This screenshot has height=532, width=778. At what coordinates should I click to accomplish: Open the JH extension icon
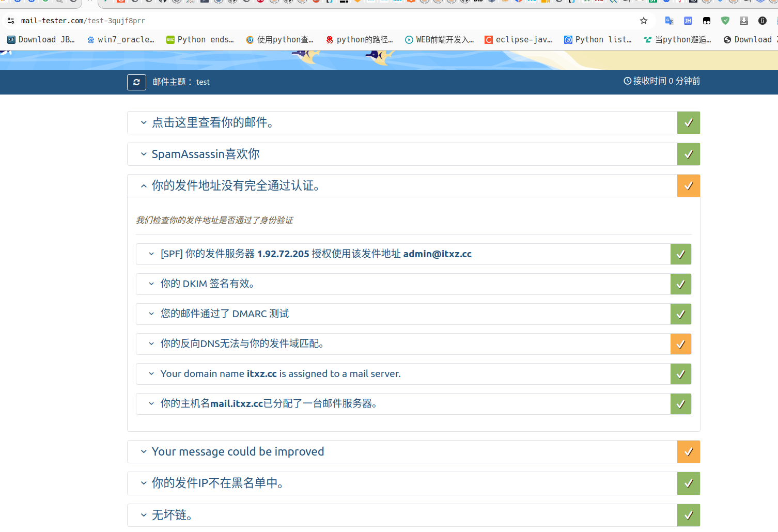point(688,21)
